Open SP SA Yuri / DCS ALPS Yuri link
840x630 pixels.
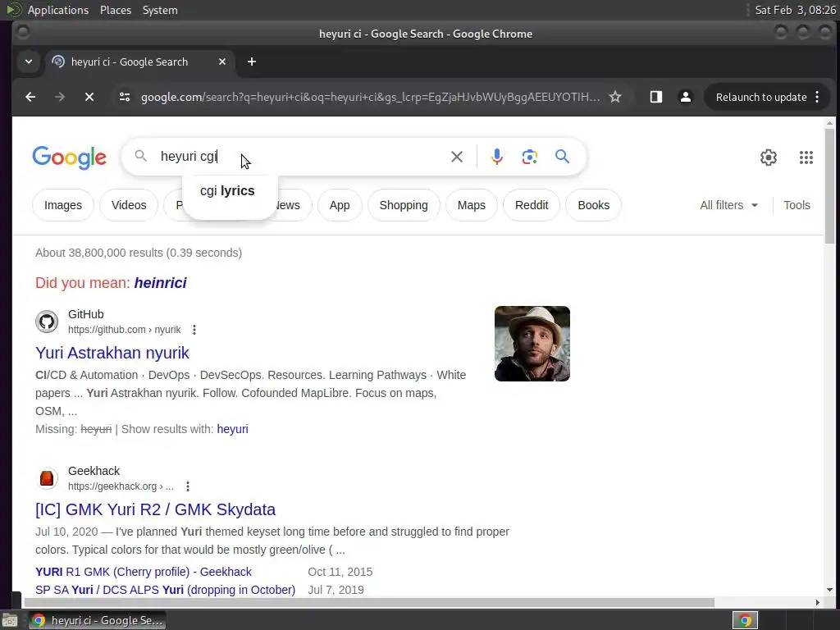pos(165,590)
